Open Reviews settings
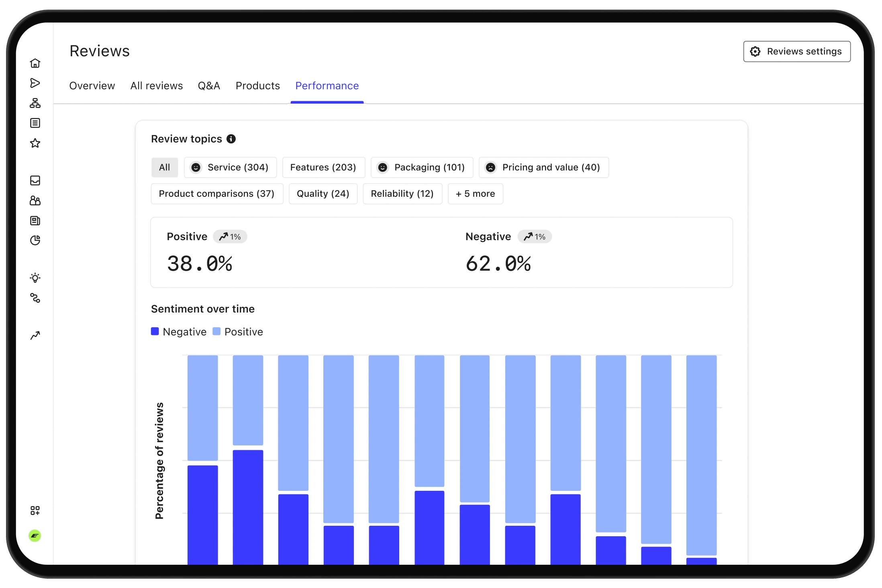The image size is (882, 588). tap(797, 51)
